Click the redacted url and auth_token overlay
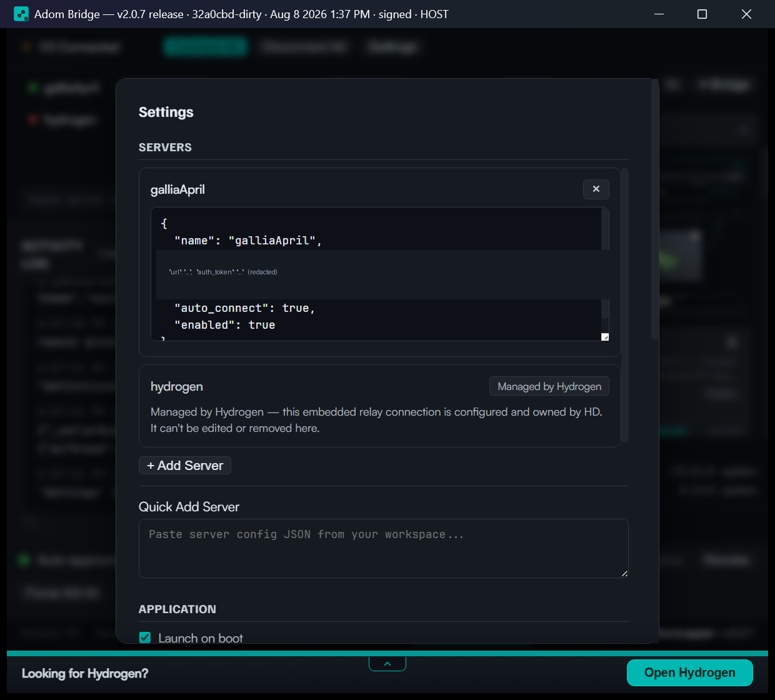 [383, 274]
